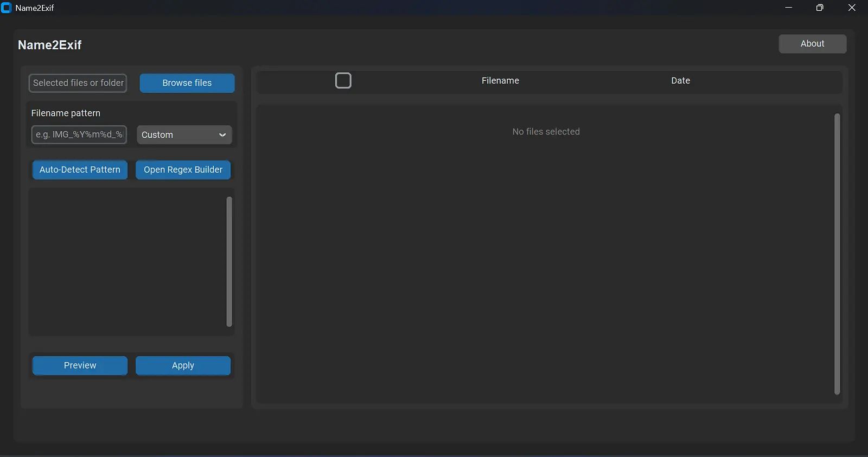Click the Name2Exif app icon in title bar

(7, 8)
